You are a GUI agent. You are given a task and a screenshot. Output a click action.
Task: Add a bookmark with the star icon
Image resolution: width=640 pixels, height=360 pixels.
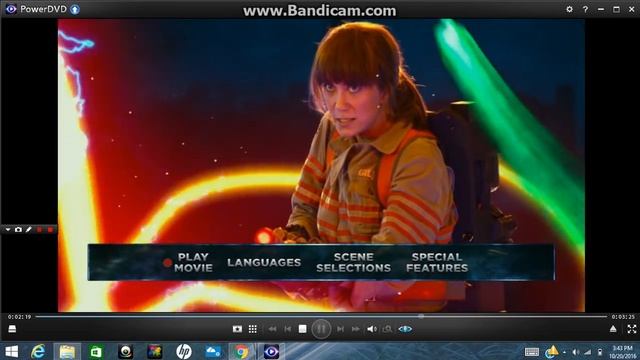[237, 329]
